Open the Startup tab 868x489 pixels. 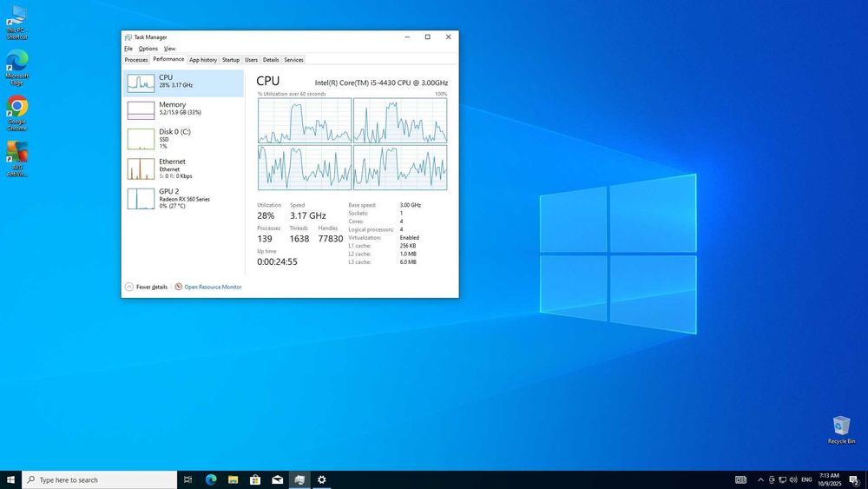(231, 60)
